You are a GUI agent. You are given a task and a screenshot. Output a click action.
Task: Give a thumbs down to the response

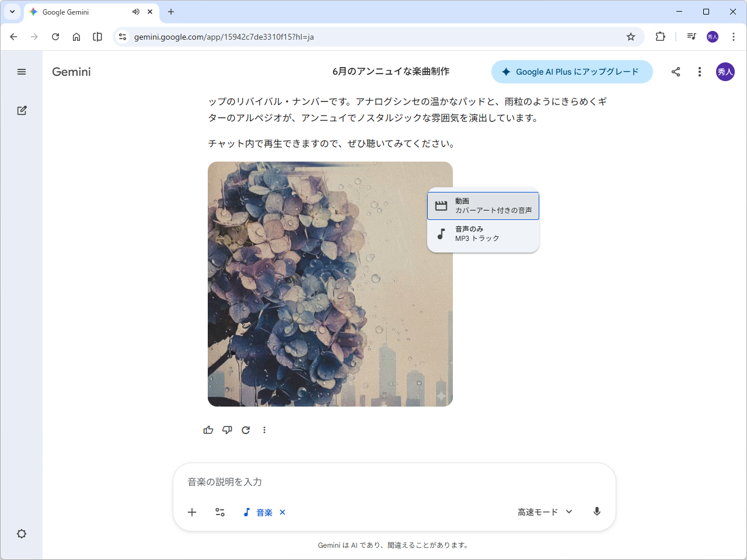click(227, 430)
